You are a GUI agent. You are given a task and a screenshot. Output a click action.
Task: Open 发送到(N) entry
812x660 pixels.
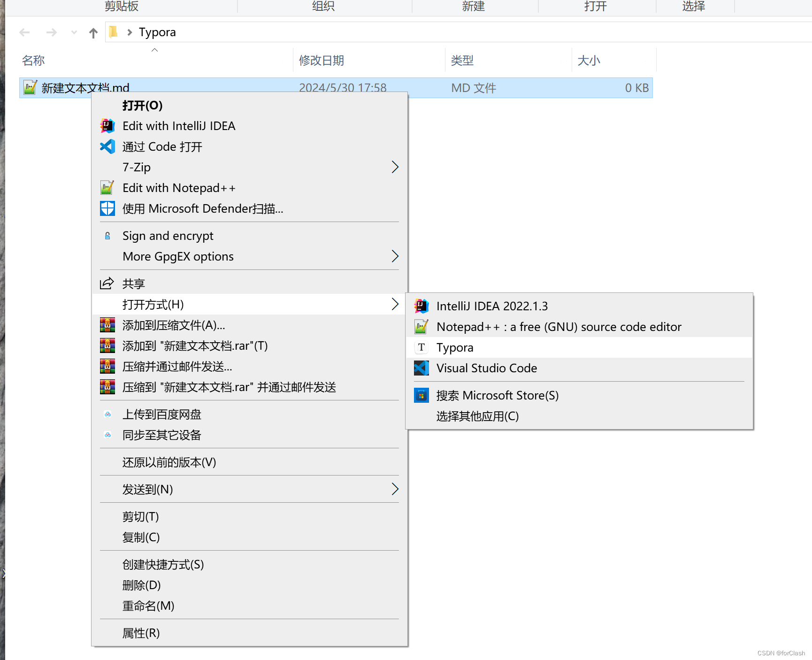[250, 489]
